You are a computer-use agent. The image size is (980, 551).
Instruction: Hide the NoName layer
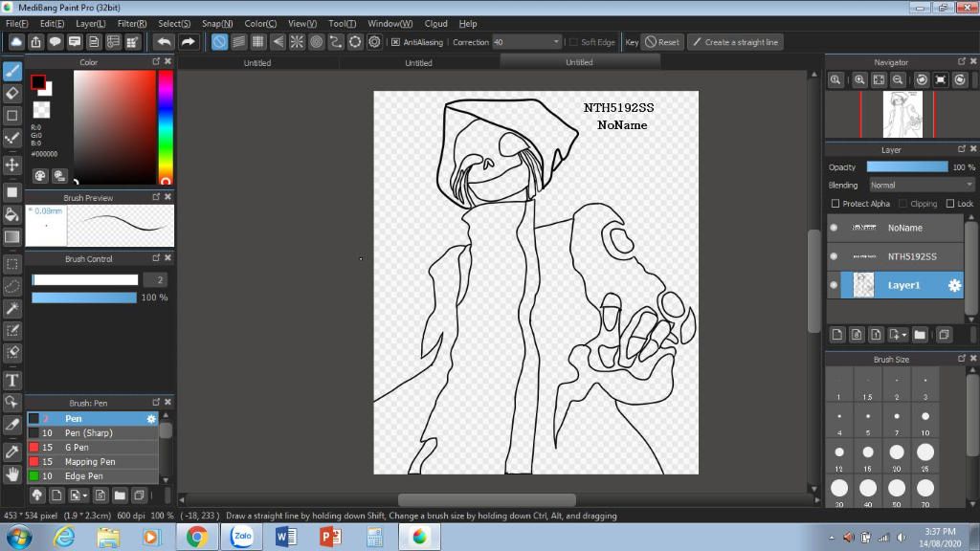pos(834,228)
